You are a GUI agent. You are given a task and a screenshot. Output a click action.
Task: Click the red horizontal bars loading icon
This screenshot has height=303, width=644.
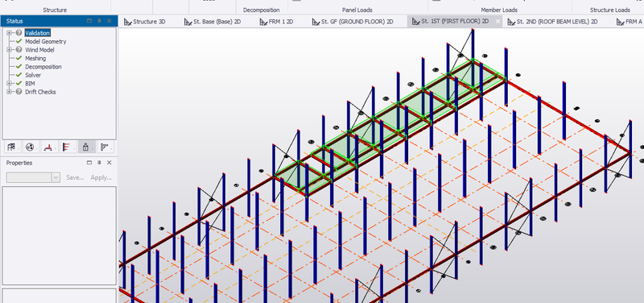pyautogui.click(x=67, y=147)
